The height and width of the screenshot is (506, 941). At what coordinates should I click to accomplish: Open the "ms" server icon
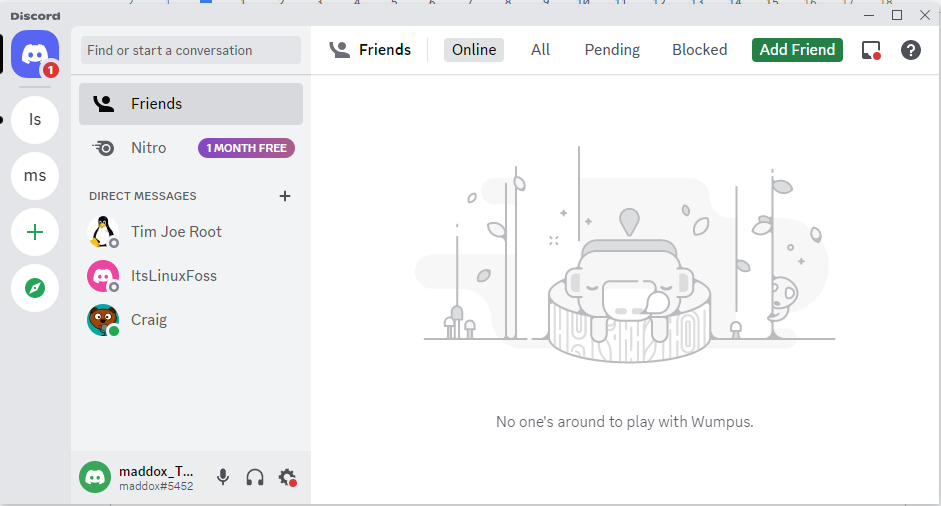point(35,176)
